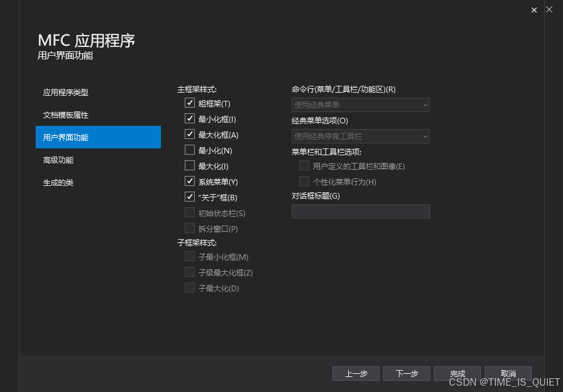Uncheck the 最大化框(A) checkbox
Screen dimensions: 563x392
190,134
